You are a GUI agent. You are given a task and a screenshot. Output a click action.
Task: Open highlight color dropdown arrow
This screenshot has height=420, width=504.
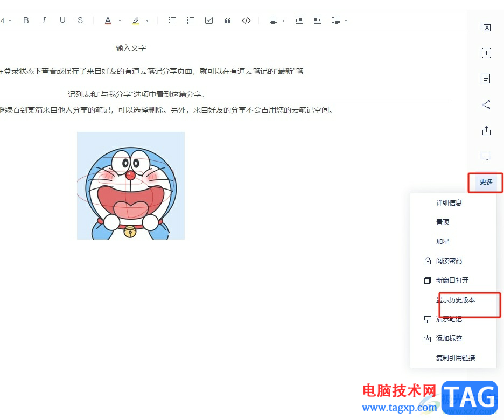147,20
